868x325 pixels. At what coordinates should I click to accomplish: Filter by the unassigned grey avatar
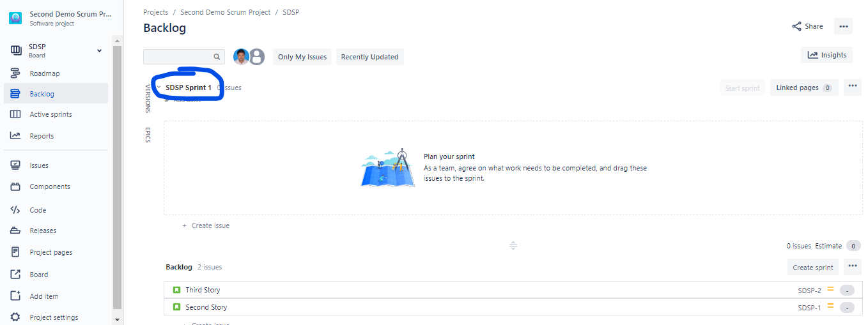[257, 57]
